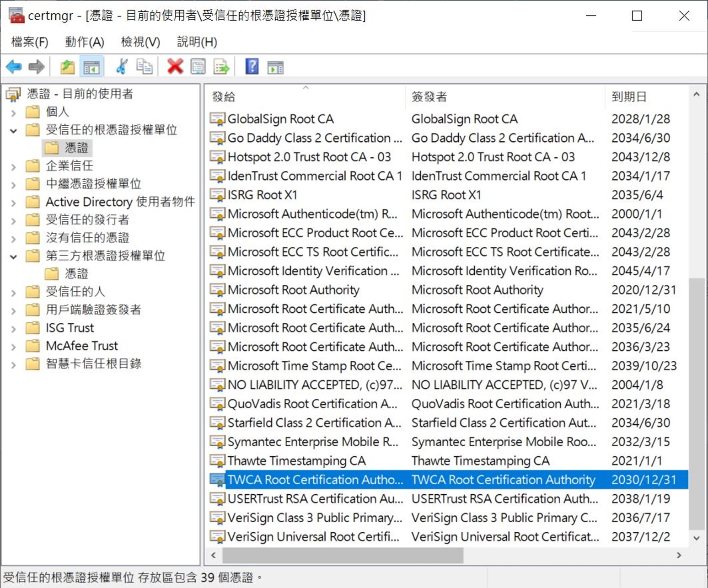Select Go Daddy Class 2 Certification row

click(448, 138)
